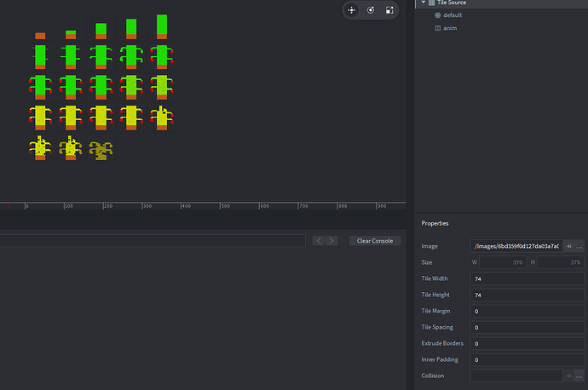Open the Image resource in editor
Image resolution: width=588 pixels, height=390 pixels.
click(568, 246)
